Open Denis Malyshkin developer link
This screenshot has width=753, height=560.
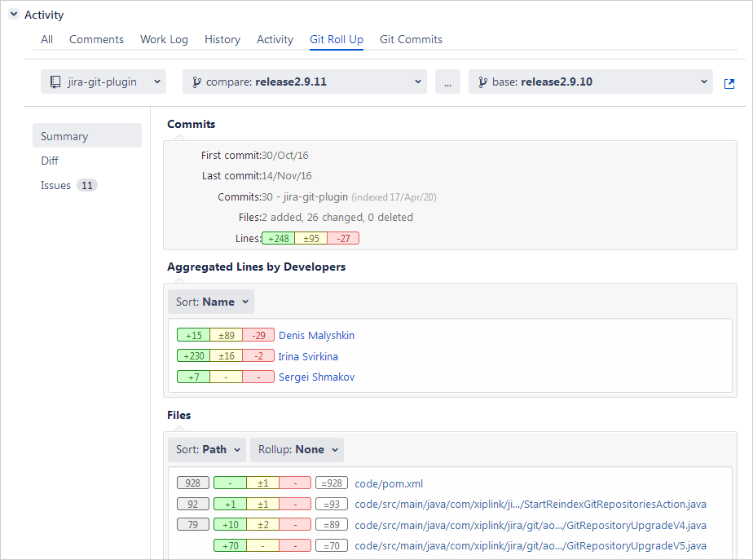pyautogui.click(x=316, y=335)
